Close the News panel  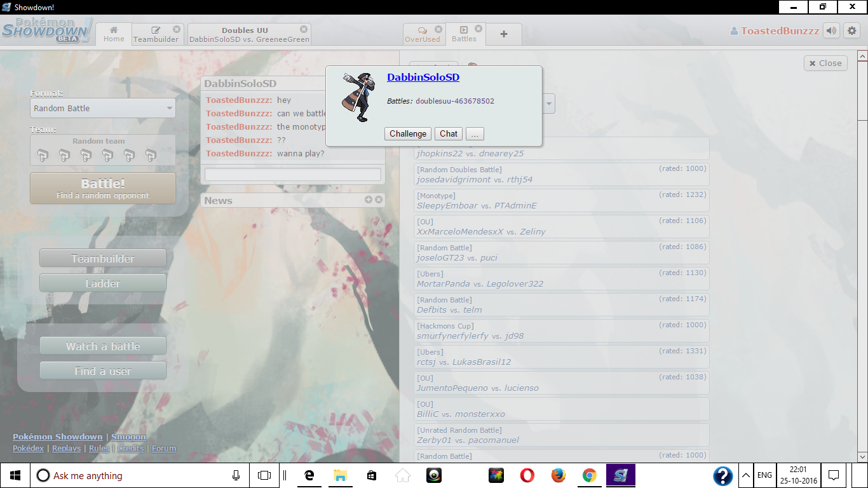pyautogui.click(x=379, y=200)
